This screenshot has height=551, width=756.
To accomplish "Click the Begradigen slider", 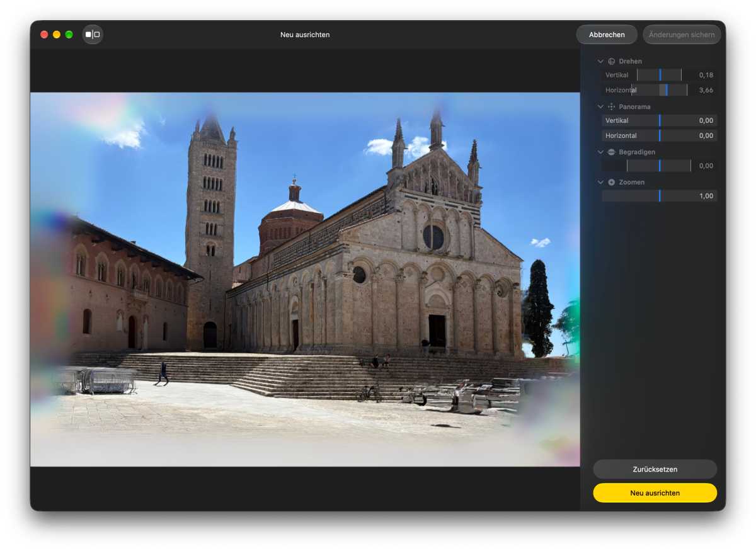I will [x=659, y=166].
